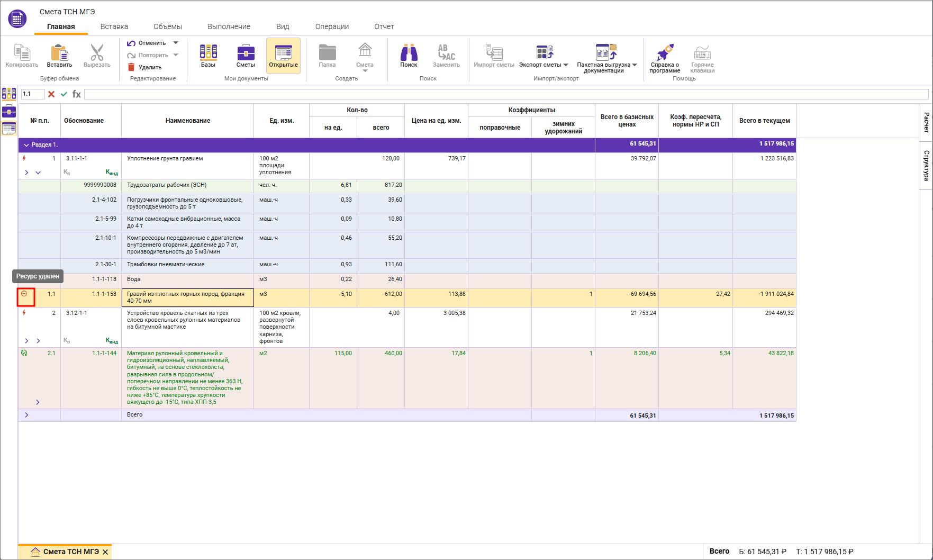Cancel formula entry with the red X
933x560 pixels.
point(51,94)
